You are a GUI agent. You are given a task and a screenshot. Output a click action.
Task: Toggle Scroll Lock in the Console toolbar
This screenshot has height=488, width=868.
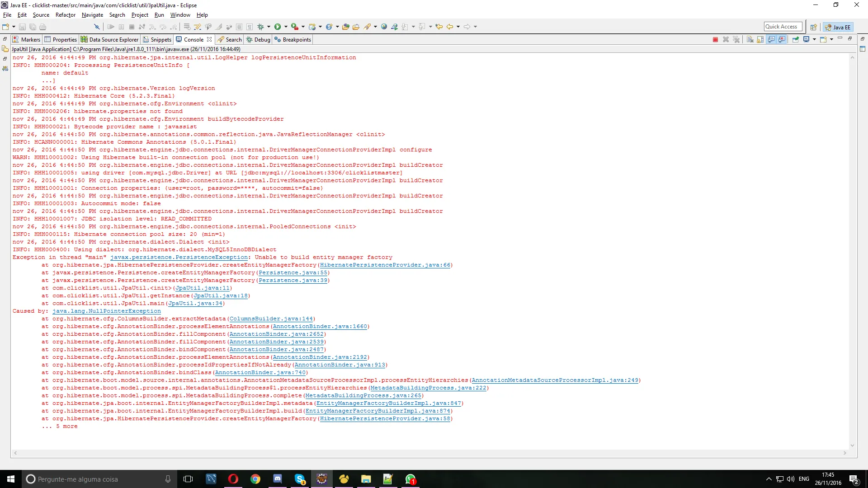[760, 40]
